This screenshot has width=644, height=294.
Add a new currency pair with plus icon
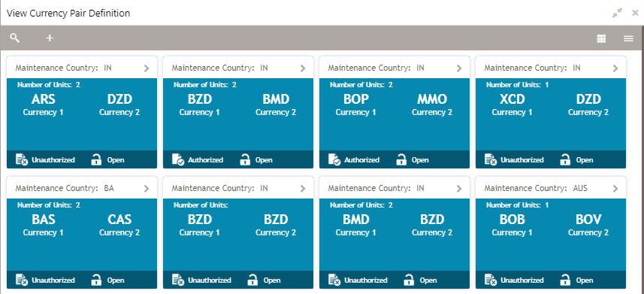[50, 38]
